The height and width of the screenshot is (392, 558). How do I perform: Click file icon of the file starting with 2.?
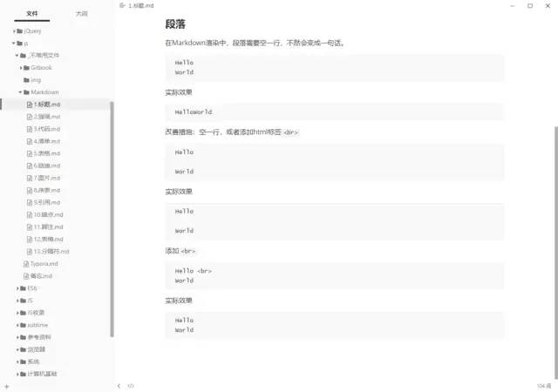coord(30,117)
